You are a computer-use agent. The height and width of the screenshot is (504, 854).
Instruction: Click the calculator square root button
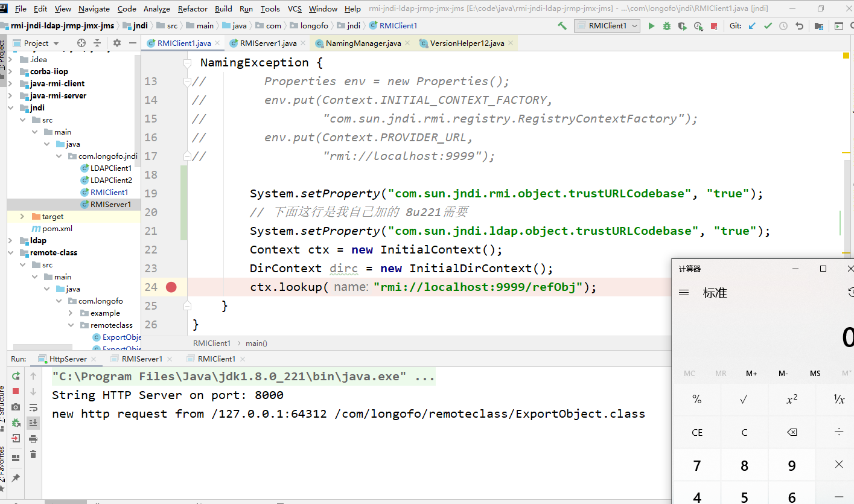[x=744, y=400]
